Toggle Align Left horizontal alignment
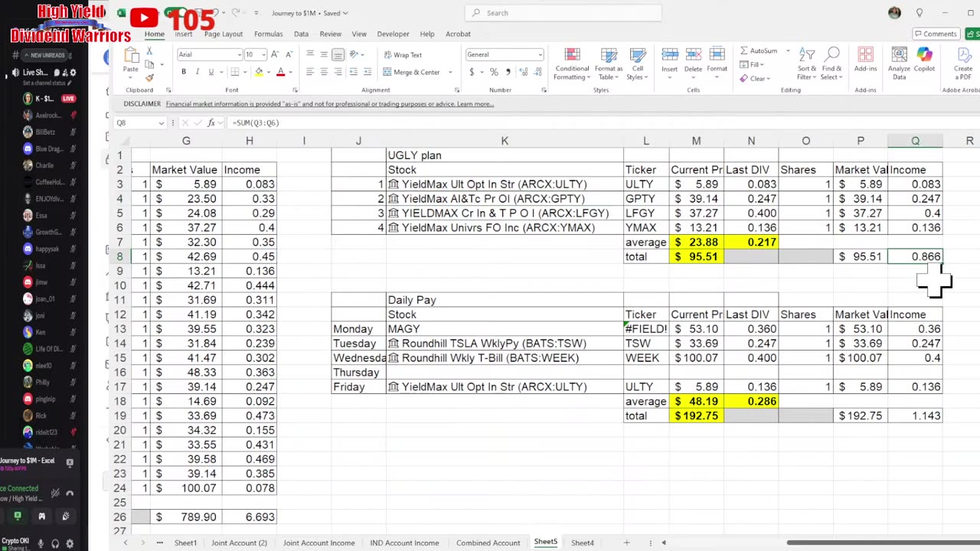This screenshot has width=980, height=551. point(310,72)
